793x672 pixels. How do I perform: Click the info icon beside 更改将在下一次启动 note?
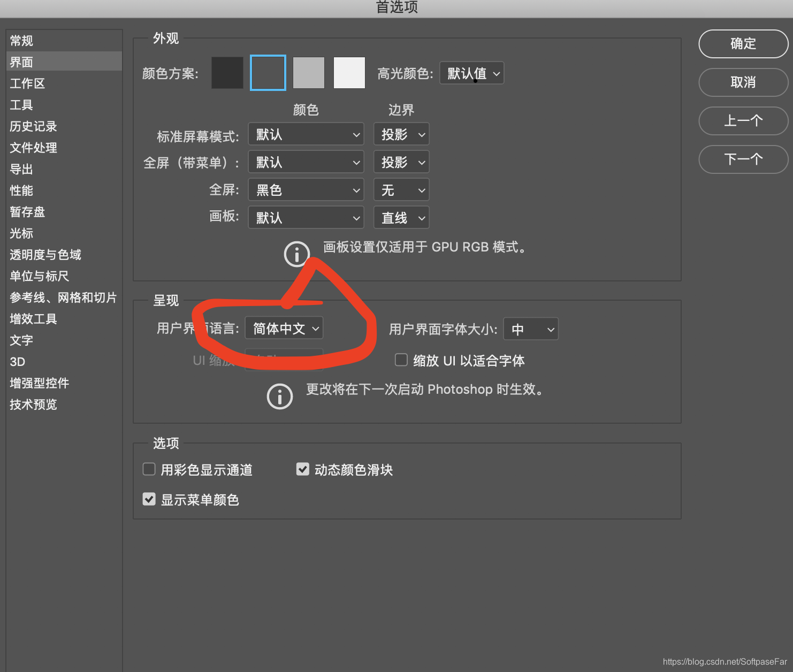click(279, 396)
